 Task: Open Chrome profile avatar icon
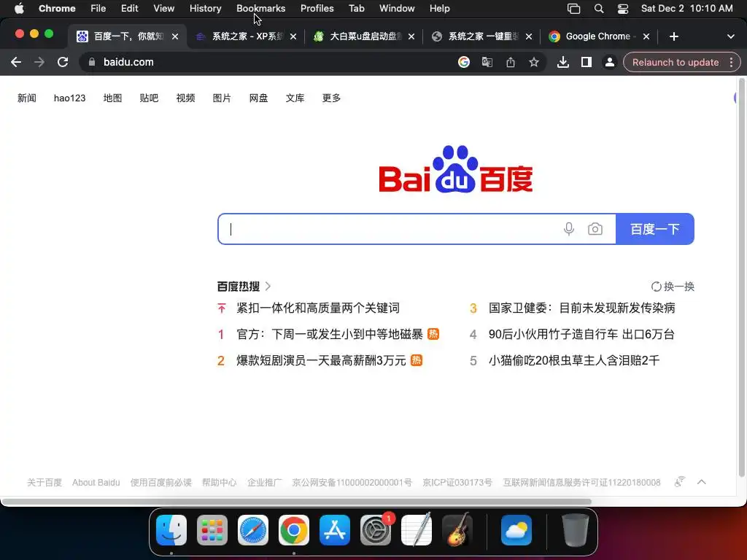pos(609,62)
